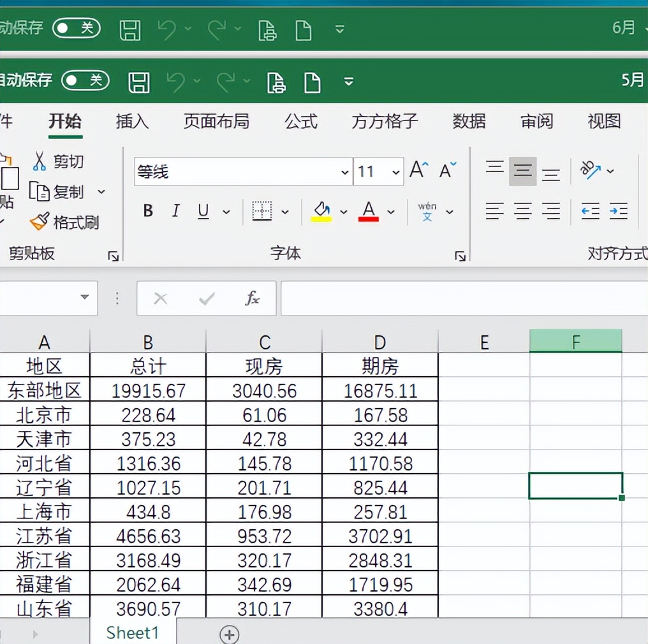Create new file icon in 5月 window
This screenshot has width=648, height=644.
[313, 82]
